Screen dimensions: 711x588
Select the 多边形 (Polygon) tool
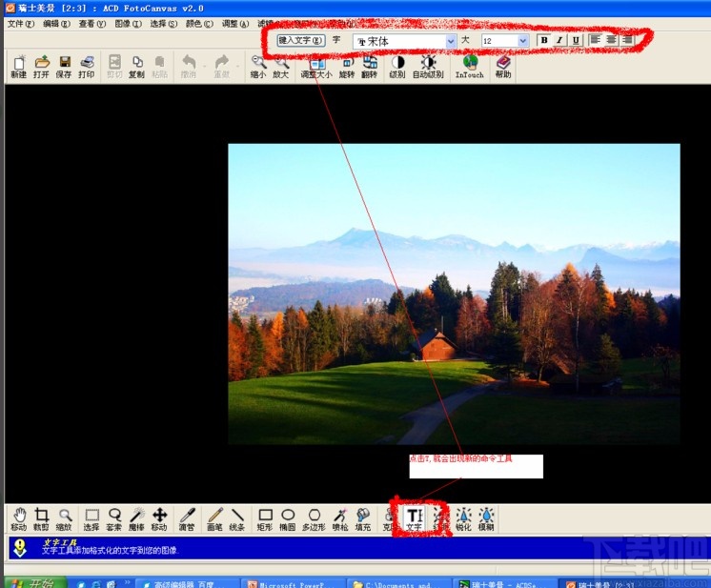pyautogui.click(x=314, y=519)
